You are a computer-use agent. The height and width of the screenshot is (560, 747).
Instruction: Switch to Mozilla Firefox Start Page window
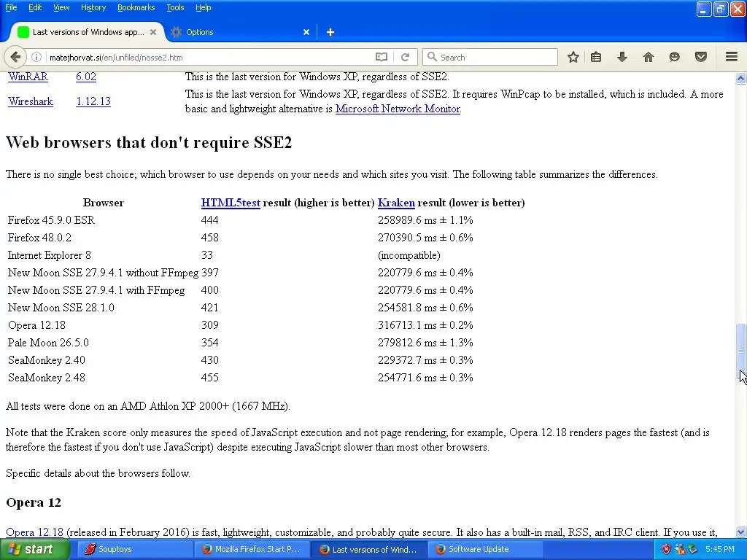click(x=252, y=549)
